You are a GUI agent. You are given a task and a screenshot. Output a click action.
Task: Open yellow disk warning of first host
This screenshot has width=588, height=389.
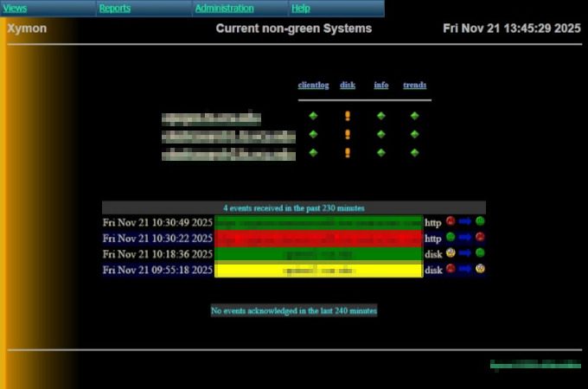(x=348, y=116)
